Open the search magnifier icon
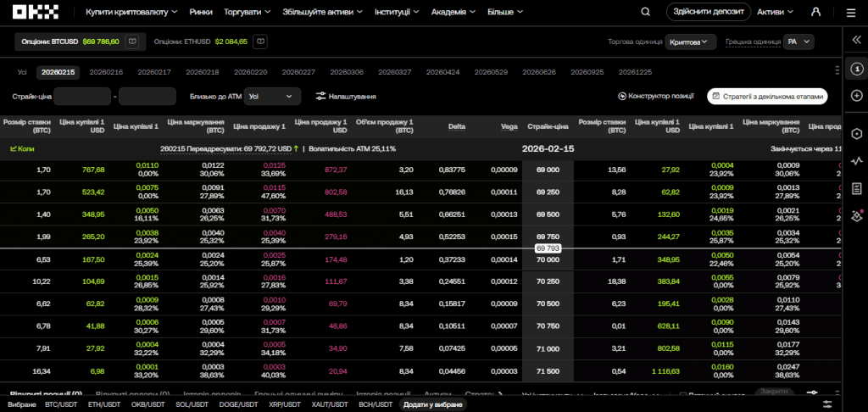Screen dimensions: 868x412 645,12
